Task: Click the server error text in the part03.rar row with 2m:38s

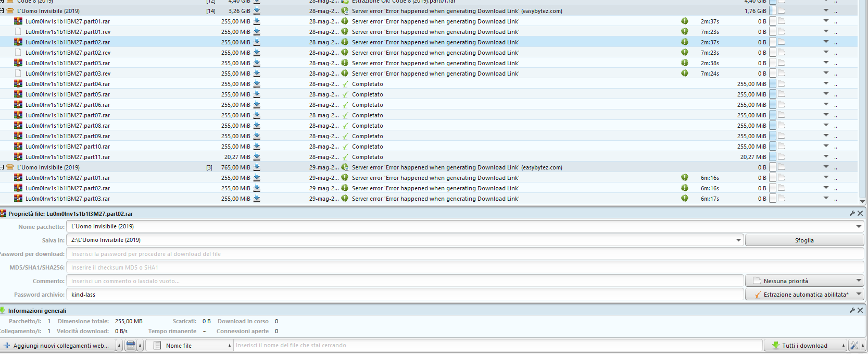Action: pyautogui.click(x=435, y=63)
